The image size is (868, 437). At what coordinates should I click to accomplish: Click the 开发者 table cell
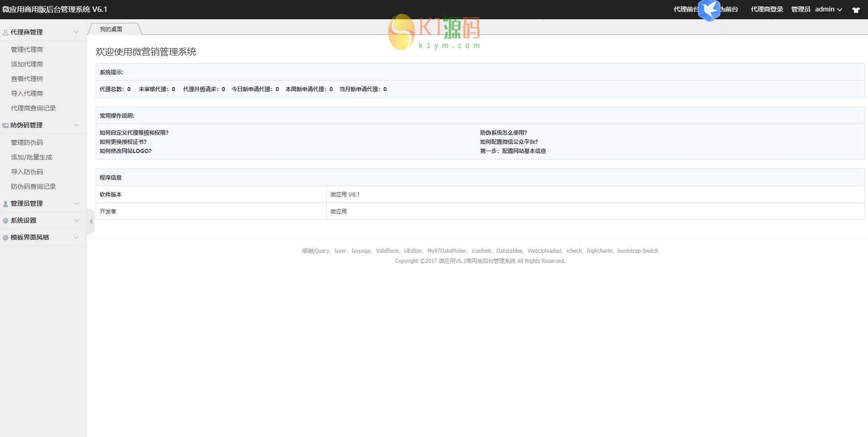point(211,212)
